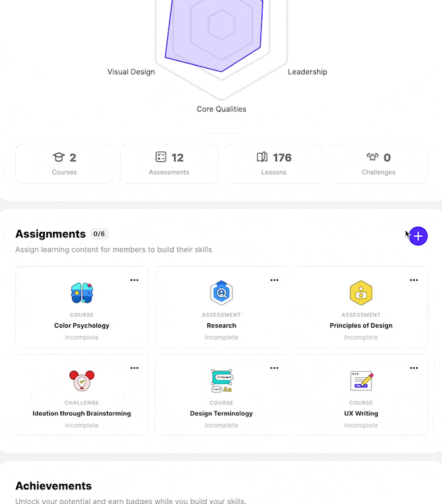Open the UX Writing course title
442x504 pixels.
point(361,413)
